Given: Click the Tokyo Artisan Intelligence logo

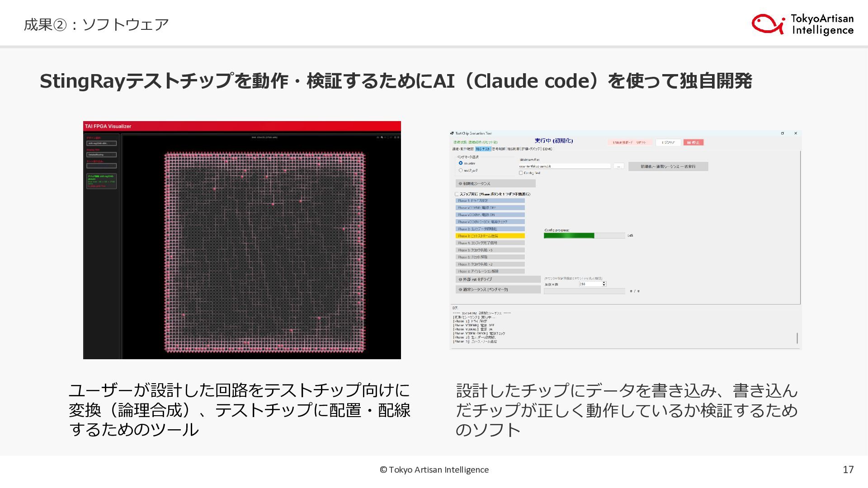Looking at the screenshot, I should (x=802, y=24).
